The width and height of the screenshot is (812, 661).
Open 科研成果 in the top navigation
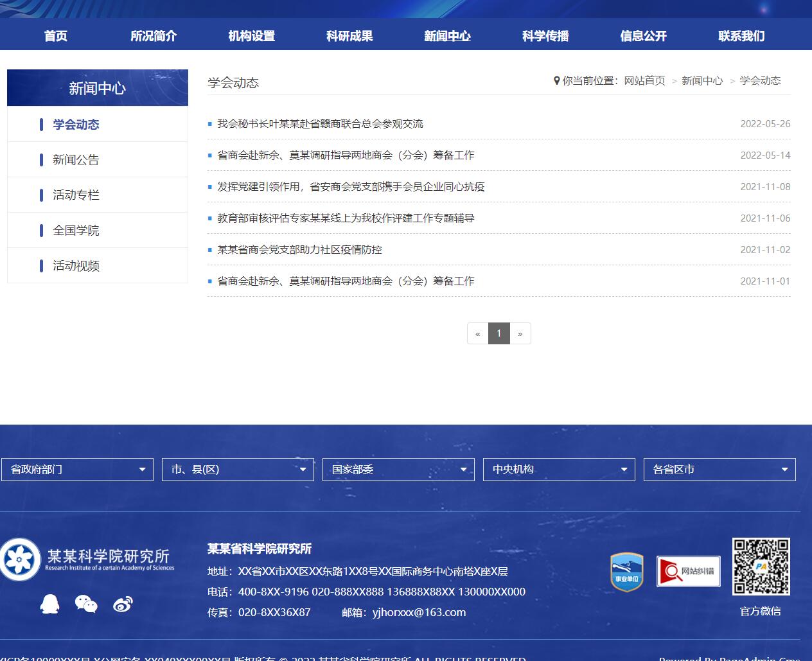click(349, 36)
